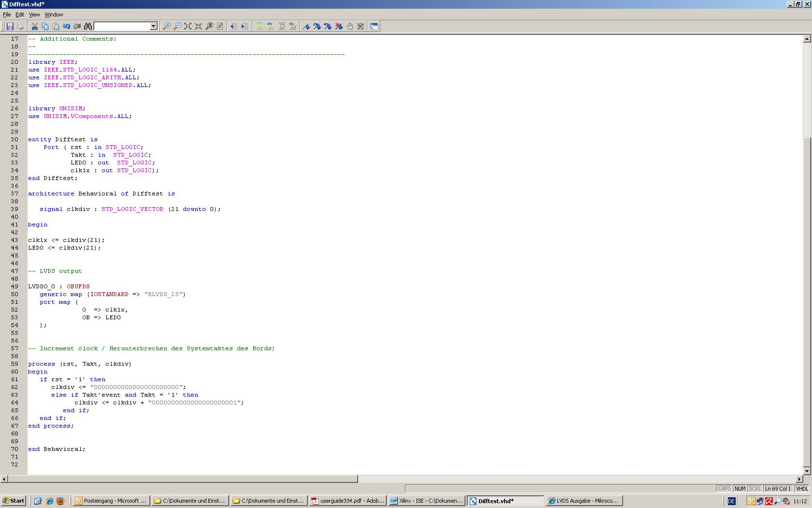Image resolution: width=812 pixels, height=508 pixels.
Task: Click line 49 LVDSO_0 : OBUFDS text
Action: coord(59,286)
